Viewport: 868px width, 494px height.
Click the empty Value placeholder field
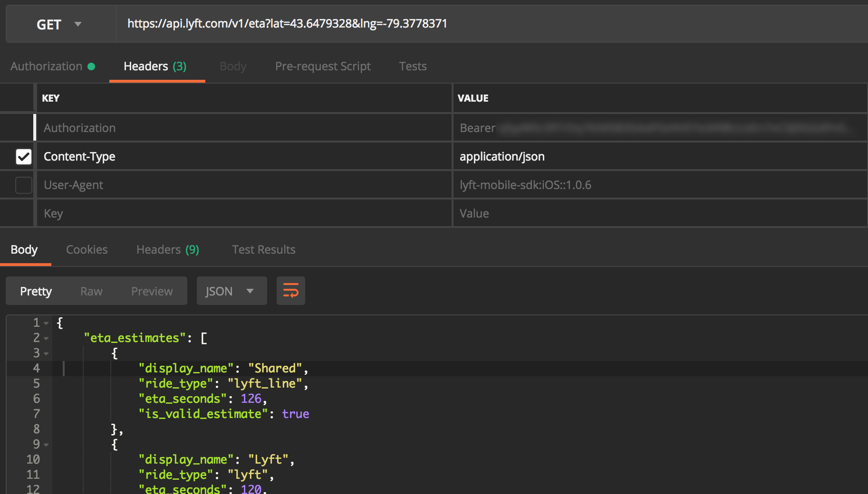660,213
